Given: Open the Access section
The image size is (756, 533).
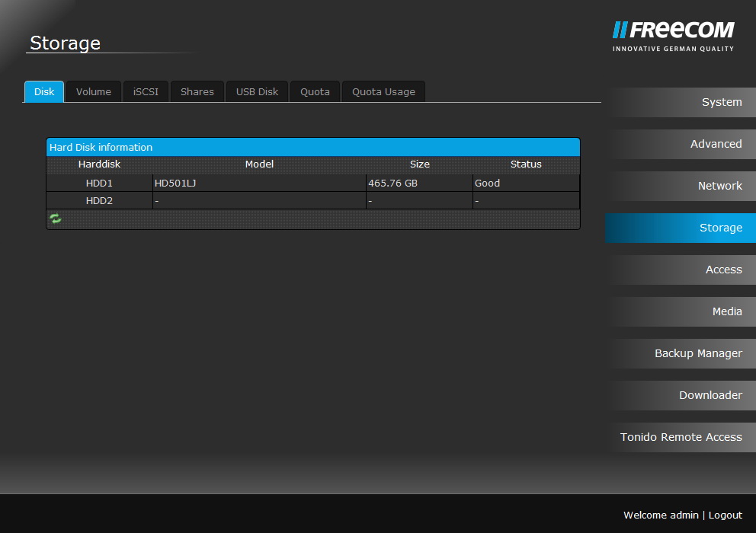Looking at the screenshot, I should pyautogui.click(x=681, y=270).
